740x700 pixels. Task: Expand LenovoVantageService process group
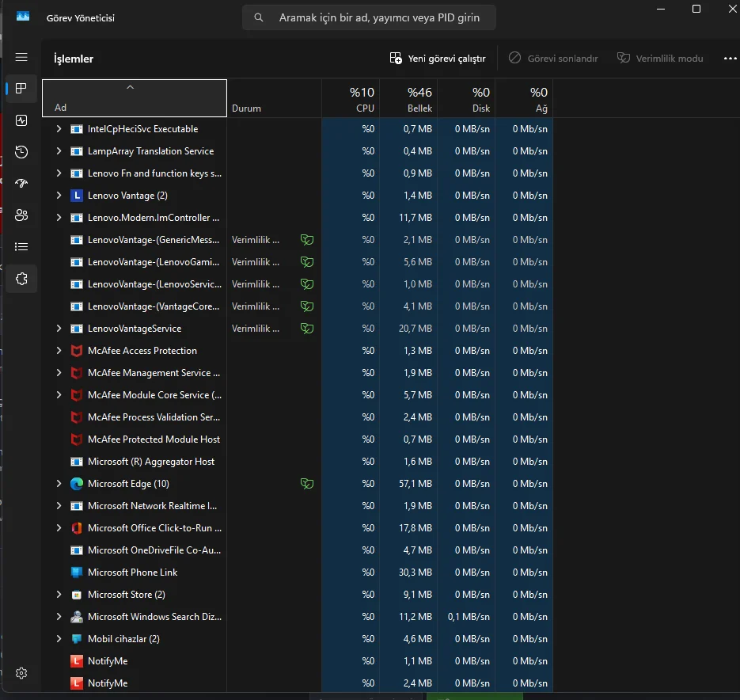click(x=59, y=329)
